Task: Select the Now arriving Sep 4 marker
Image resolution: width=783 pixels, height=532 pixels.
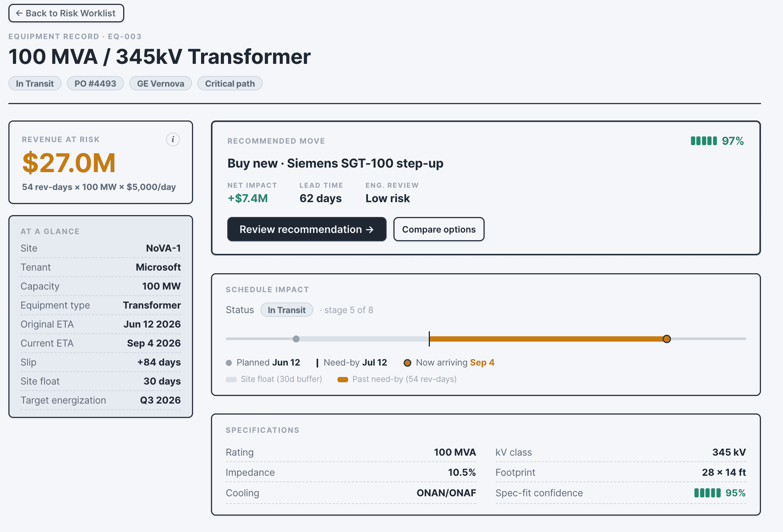Action: tap(667, 339)
